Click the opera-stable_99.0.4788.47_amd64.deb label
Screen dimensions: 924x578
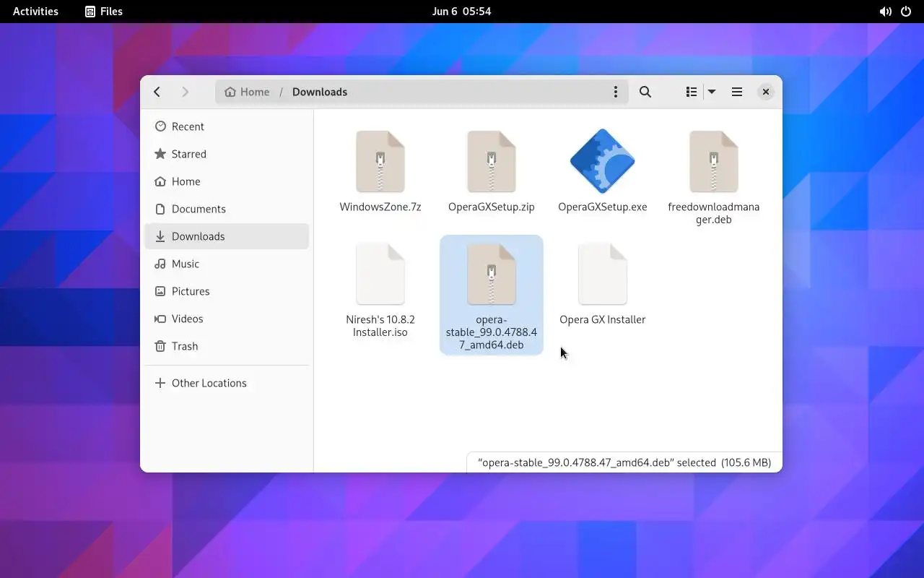click(492, 332)
